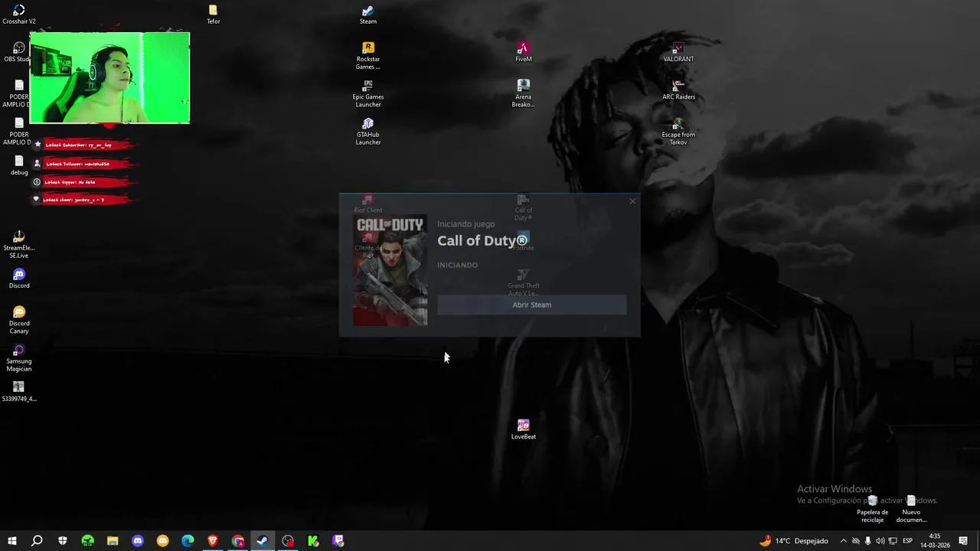Open the 14°C Despejado weather widget
The height and width of the screenshot is (551, 980).
point(793,541)
